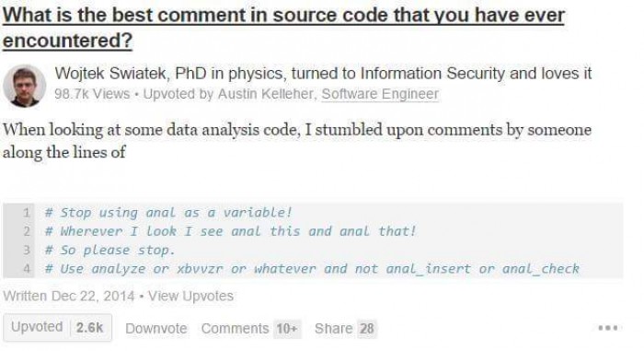Click Wojtek Swiatek's profile avatar

pyautogui.click(x=24, y=86)
